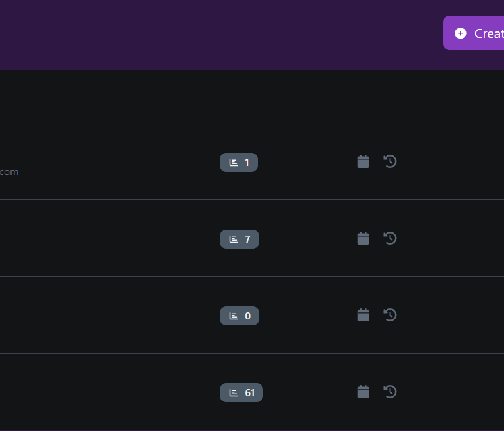Viewport: 504px width, 431px height.
Task: Click chart icon inside the 7 badge
Action: coord(234,239)
